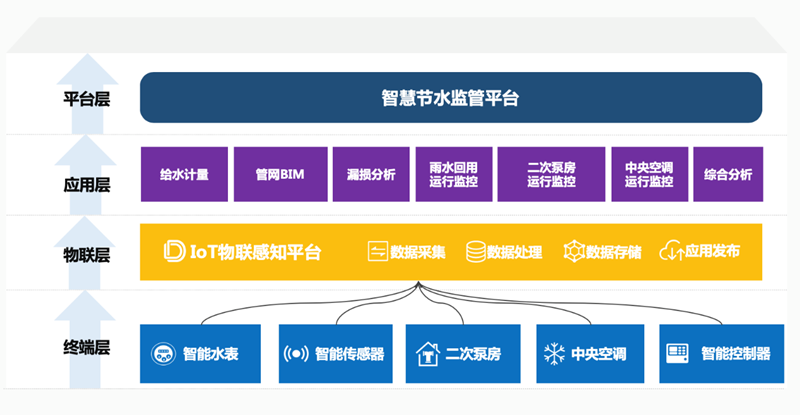Open the 漏损分析 module box

coord(371,174)
